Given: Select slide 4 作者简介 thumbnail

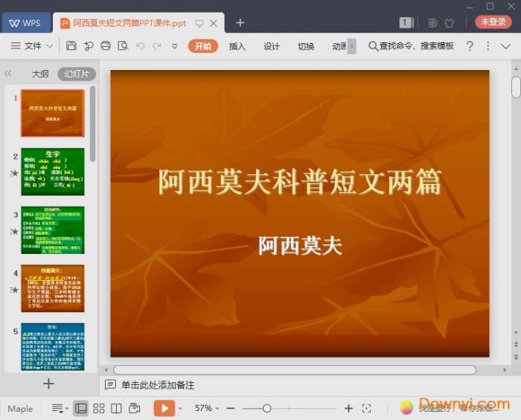Looking at the screenshot, I should pos(53,288).
